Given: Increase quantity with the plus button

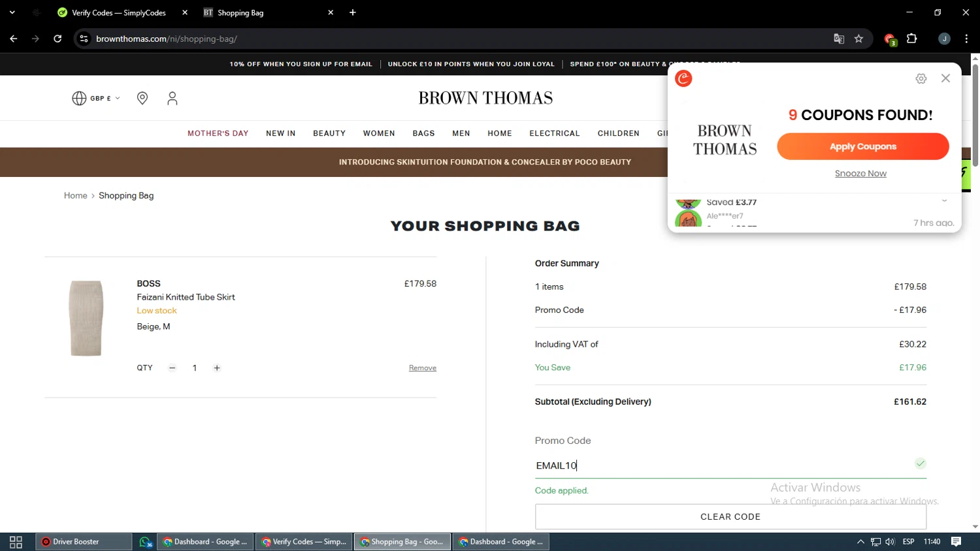Looking at the screenshot, I should 217,368.
